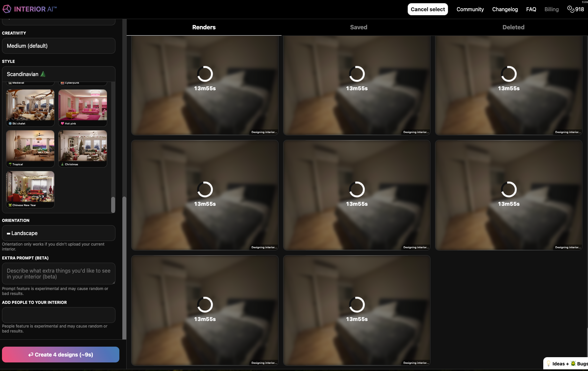Open the Creativity dropdown

click(59, 46)
